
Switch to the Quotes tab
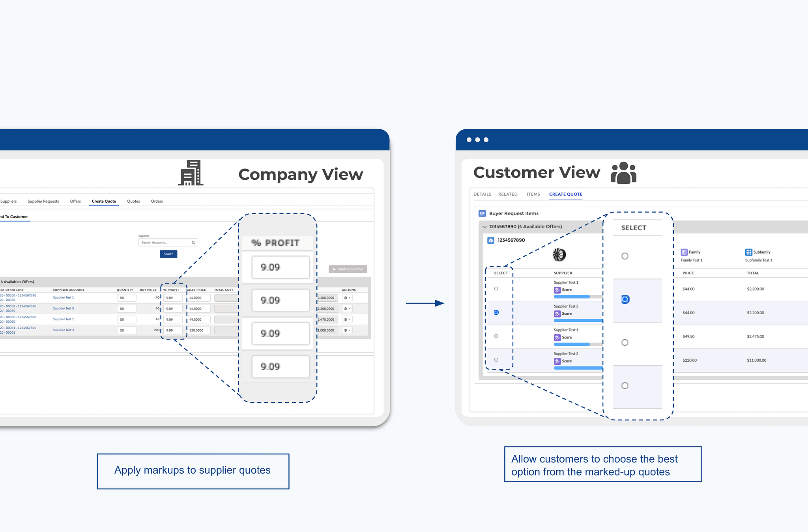click(133, 201)
